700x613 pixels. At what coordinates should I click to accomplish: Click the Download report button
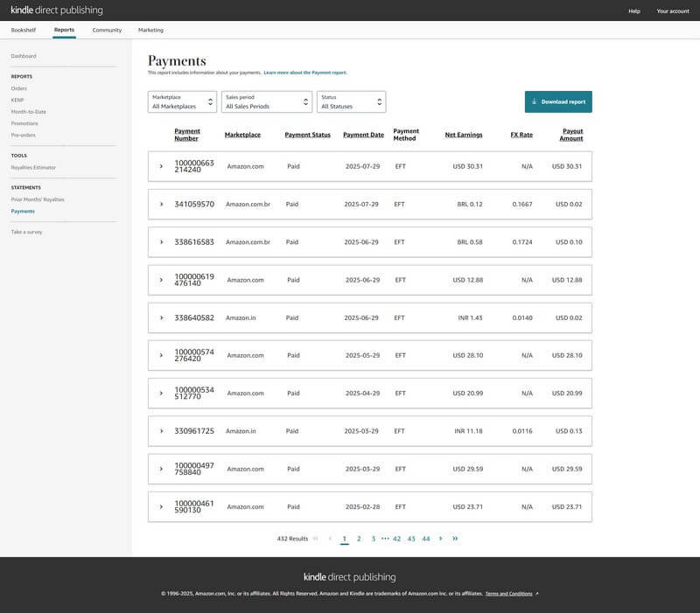click(558, 102)
